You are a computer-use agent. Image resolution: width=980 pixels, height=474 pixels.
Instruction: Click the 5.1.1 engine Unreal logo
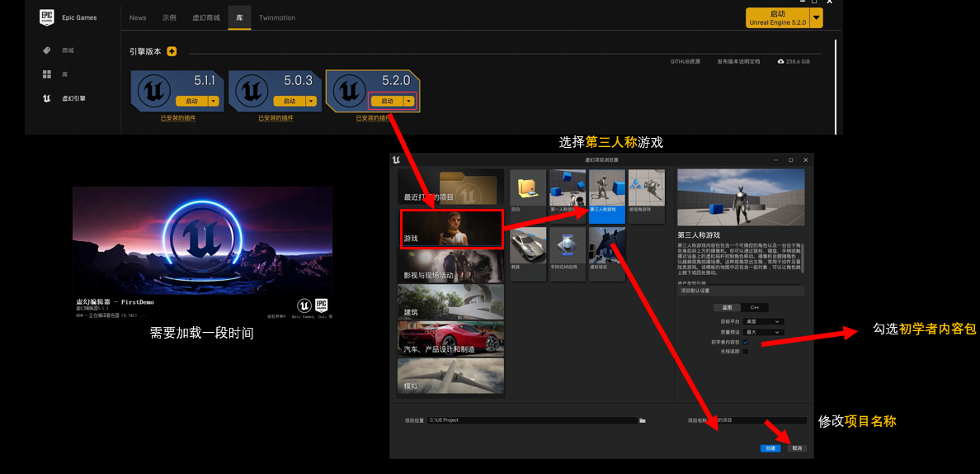coord(153,91)
